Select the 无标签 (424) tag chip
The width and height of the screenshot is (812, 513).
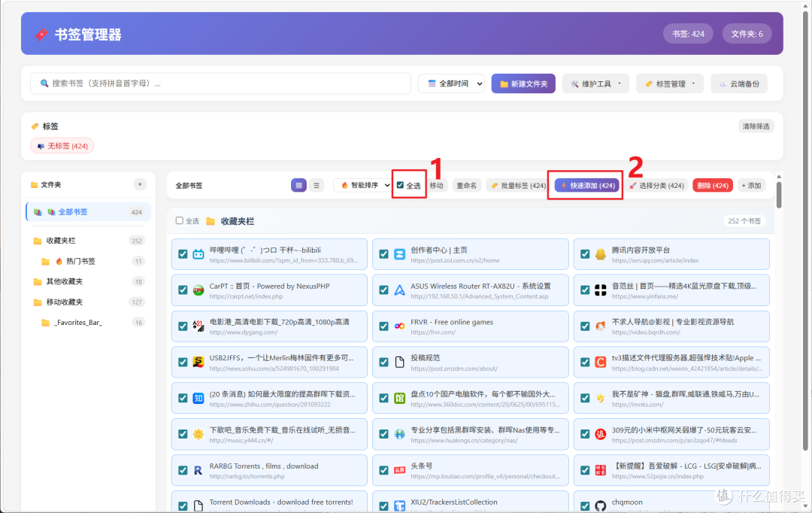[x=62, y=146]
